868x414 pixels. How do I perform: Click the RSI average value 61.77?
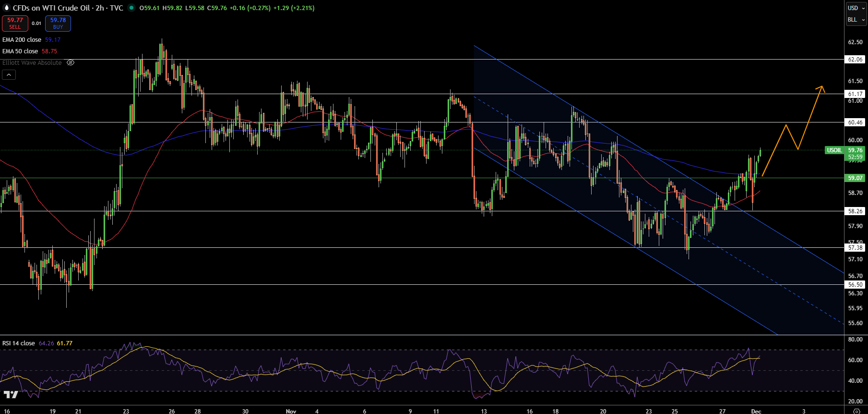(x=64, y=343)
